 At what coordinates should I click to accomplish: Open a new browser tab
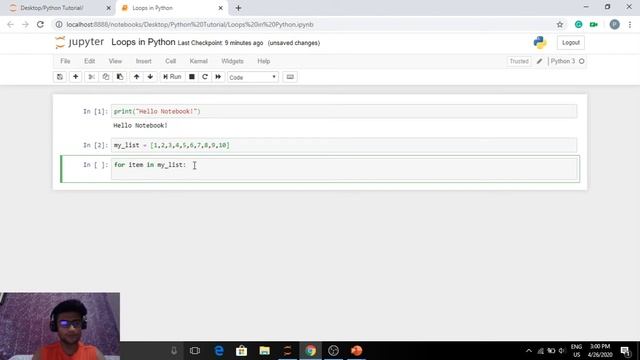(x=238, y=8)
